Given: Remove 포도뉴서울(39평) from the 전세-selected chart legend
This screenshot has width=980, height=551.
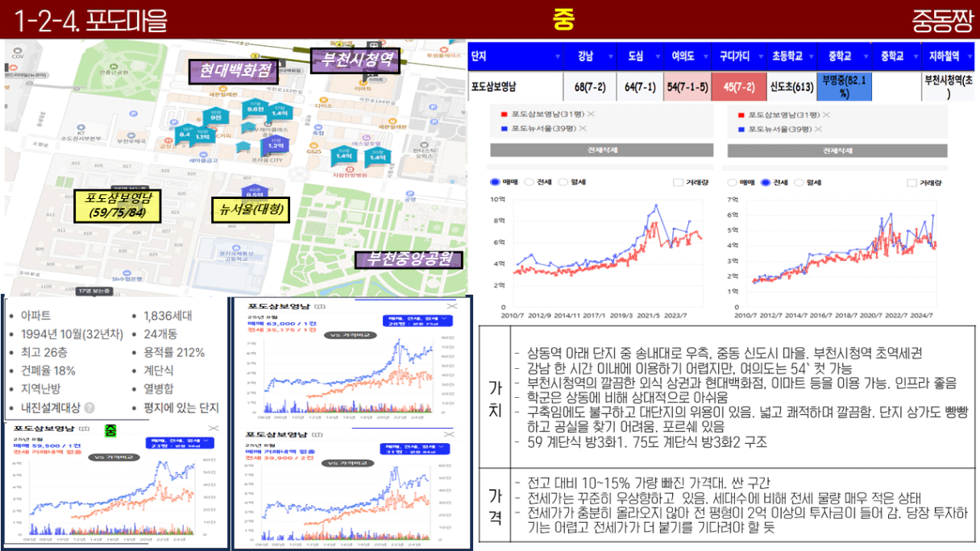Looking at the screenshot, I should click(x=818, y=129).
